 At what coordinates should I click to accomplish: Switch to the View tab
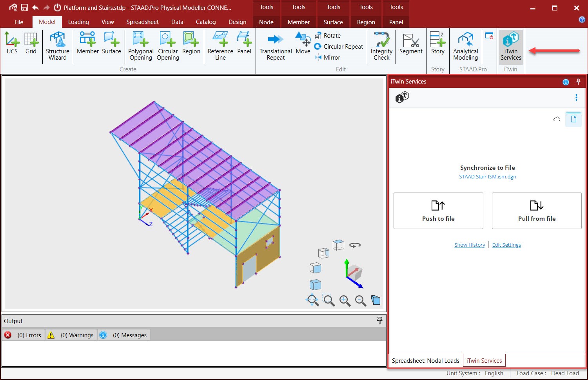pos(107,22)
